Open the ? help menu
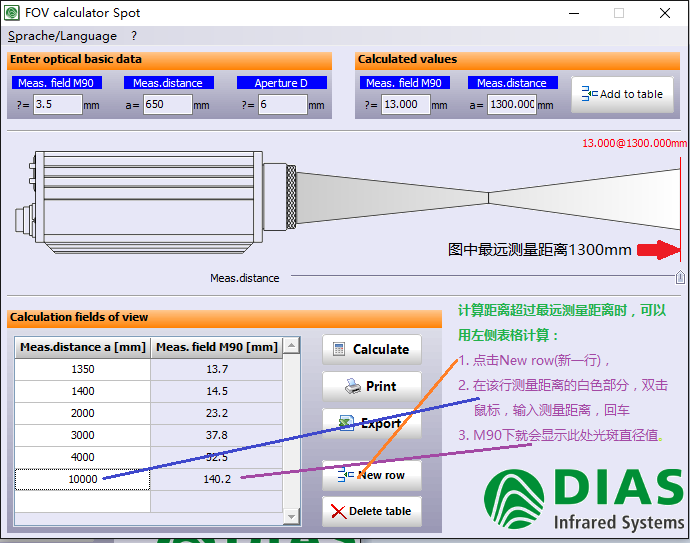Viewport: 690px width, 543px height. [x=134, y=36]
